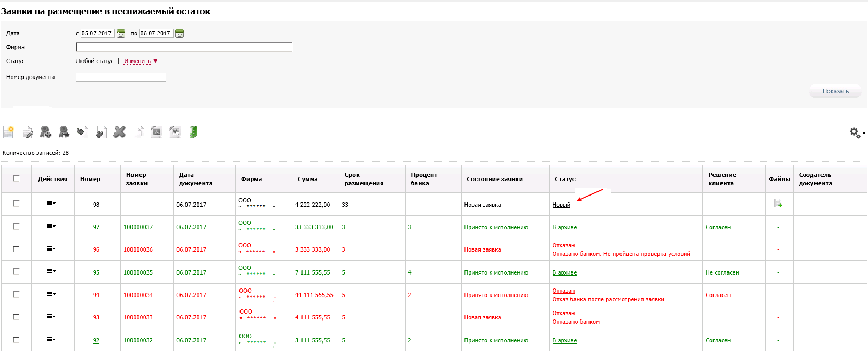The width and height of the screenshot is (868, 351).
Task: Click the send document arrow icon
Action: (82, 131)
